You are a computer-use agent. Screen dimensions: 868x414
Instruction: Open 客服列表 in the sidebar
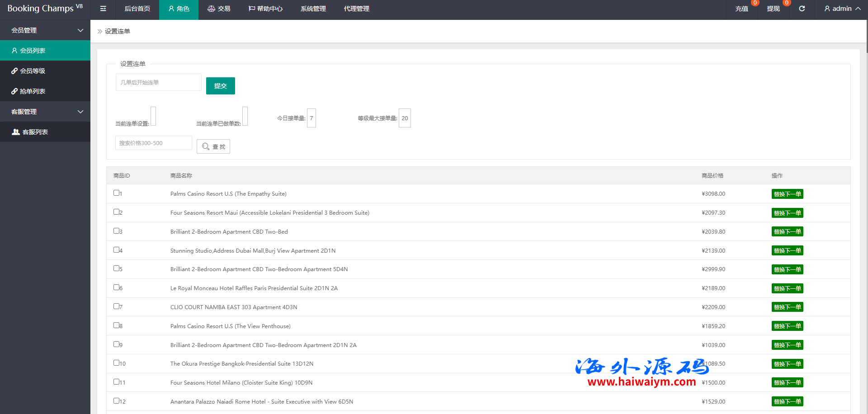pos(35,132)
